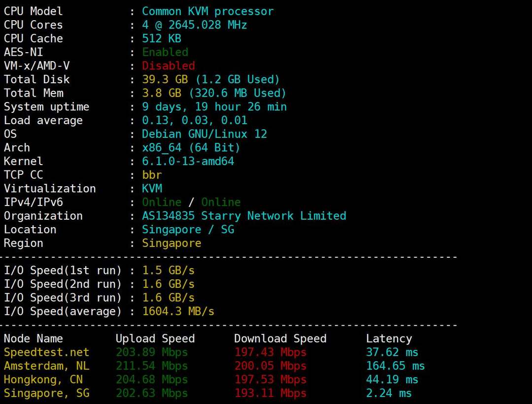Click the '193.11 Mbps' Singapore download speed
Viewport: 532px width, 404px height.
(x=270, y=393)
